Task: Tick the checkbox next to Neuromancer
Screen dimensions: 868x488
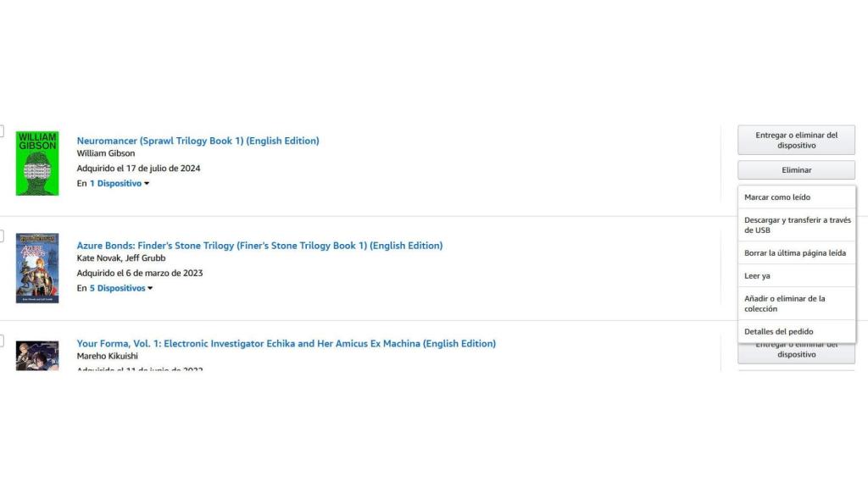Action: click(1, 131)
